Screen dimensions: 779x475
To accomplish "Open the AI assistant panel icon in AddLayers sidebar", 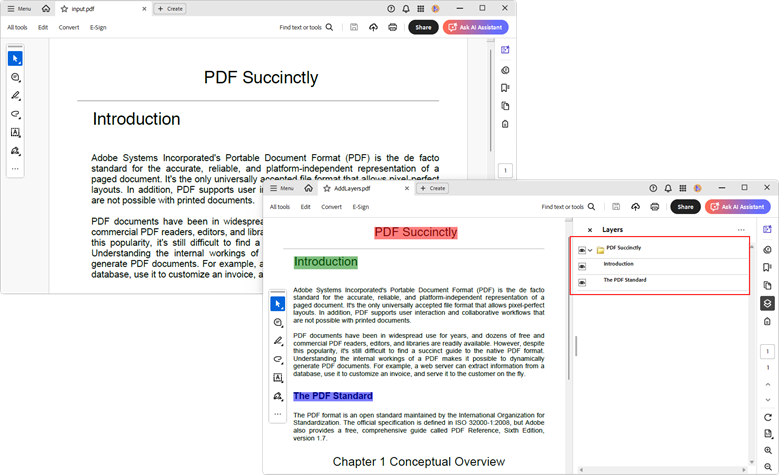I will [768, 229].
